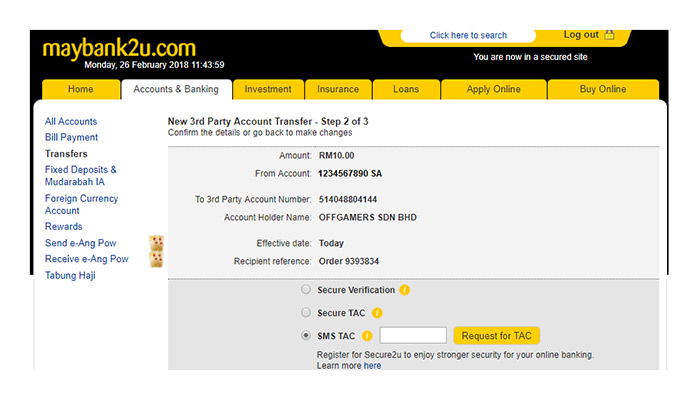
Task: Click recipient reference Order 9393834
Action: coord(349,261)
